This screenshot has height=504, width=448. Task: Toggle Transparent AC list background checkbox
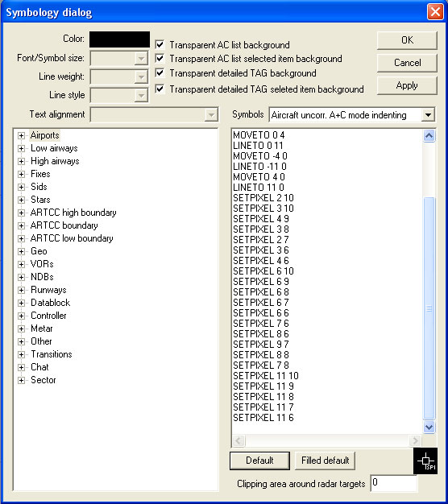click(160, 44)
